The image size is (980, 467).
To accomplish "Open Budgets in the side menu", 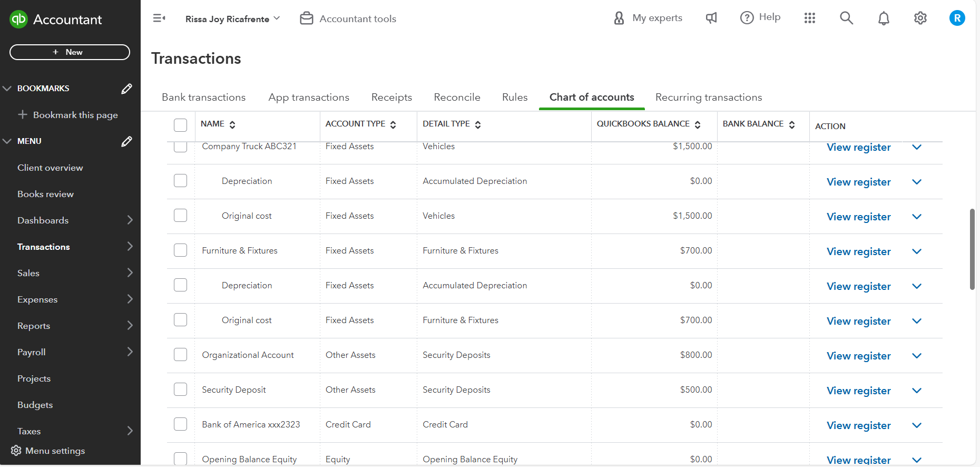I will pyautogui.click(x=35, y=405).
